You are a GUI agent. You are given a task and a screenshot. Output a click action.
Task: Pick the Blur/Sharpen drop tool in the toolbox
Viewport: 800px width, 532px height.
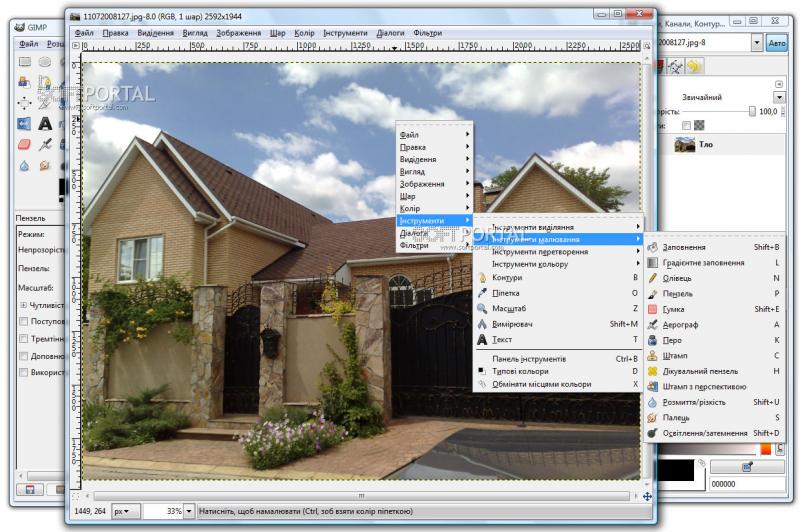(24, 166)
